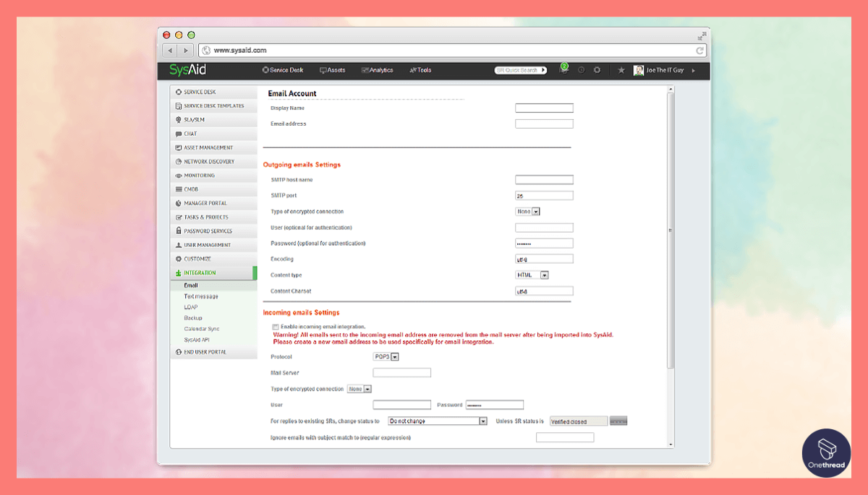Viewport: 868px width, 495px height.
Task: Open the Password Services lock icon
Action: tap(177, 231)
